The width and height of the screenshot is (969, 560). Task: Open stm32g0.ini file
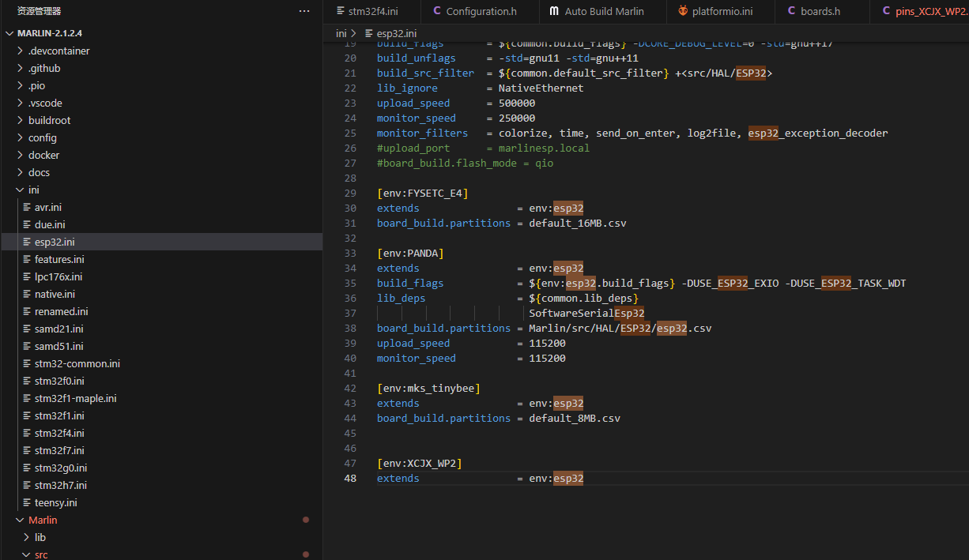click(x=161, y=468)
